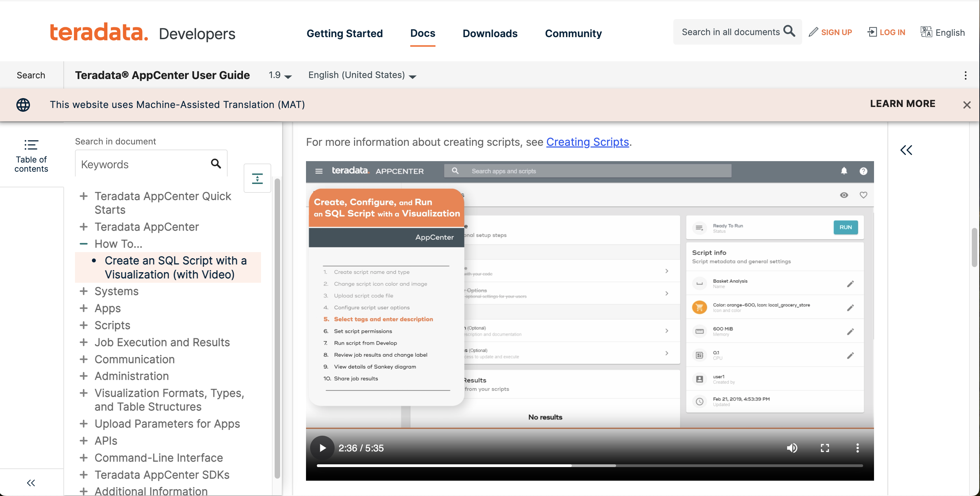Open the guide's three-dot options menu
The width and height of the screenshot is (980, 496).
pyautogui.click(x=965, y=75)
